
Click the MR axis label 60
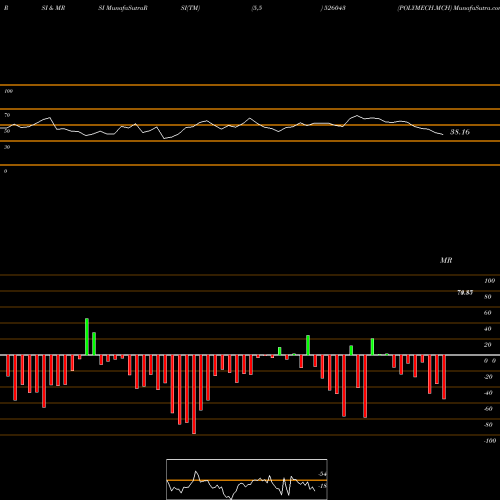coord(488,313)
